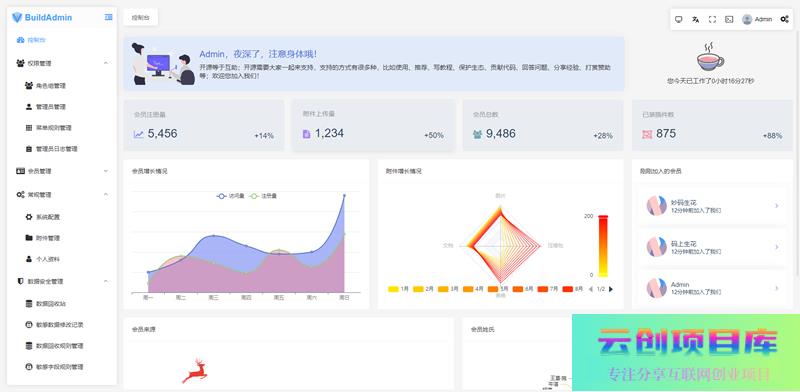Image resolution: width=800 pixels, height=392 pixels.
Task: Open 角色组管理 via its group icon
Action: 29,86
